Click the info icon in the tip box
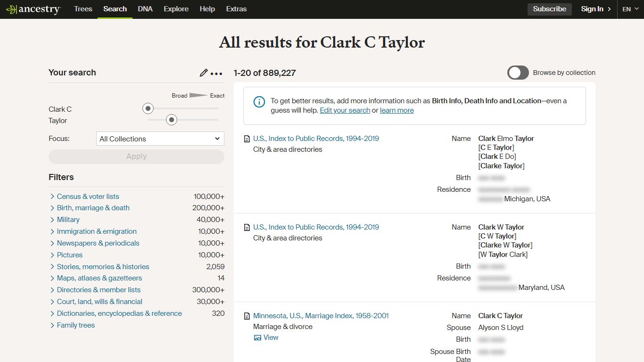Image resolution: width=644 pixels, height=362 pixels. tap(259, 101)
